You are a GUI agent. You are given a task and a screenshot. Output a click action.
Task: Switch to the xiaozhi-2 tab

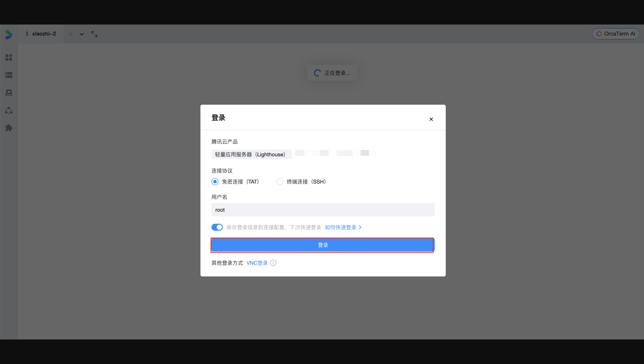41,34
